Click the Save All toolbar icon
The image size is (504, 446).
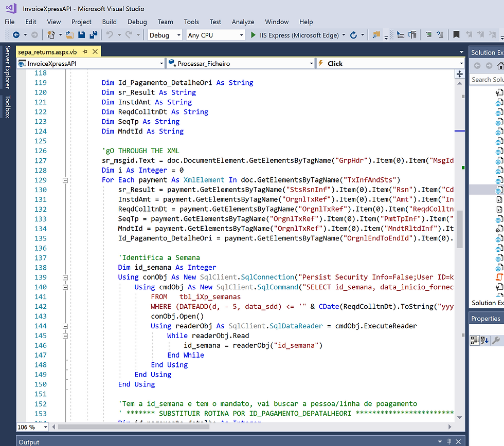point(94,35)
